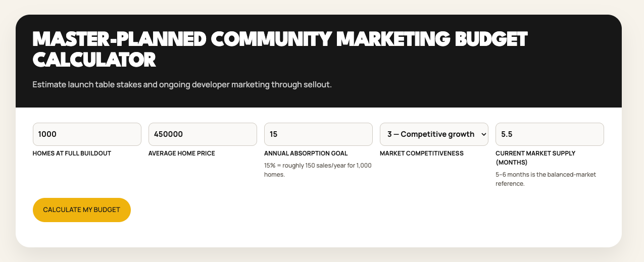
Task: Click the Market Competitiveness label
Action: click(x=422, y=153)
